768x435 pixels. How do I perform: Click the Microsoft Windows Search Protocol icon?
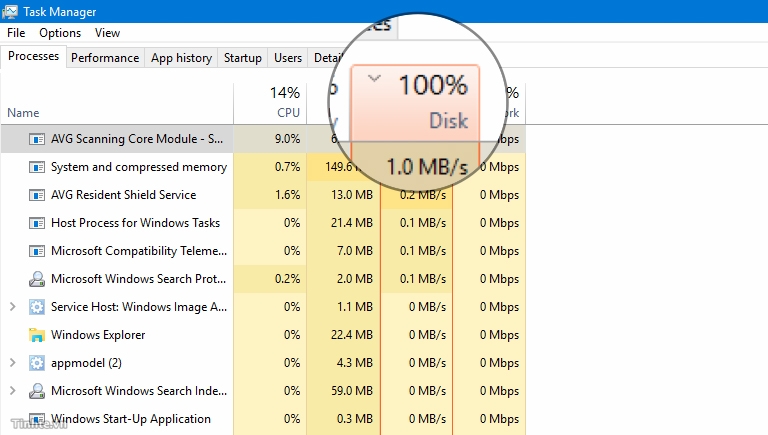37,279
